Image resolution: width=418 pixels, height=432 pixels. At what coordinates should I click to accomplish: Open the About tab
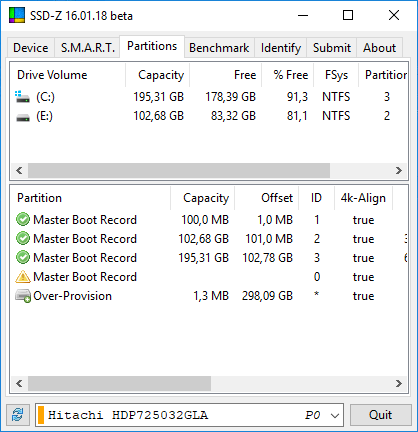379,48
